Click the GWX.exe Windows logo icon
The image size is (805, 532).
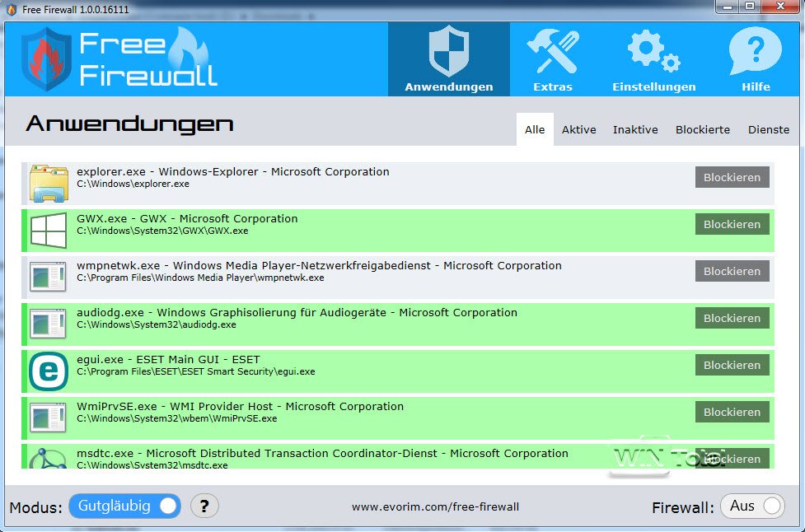tap(49, 231)
